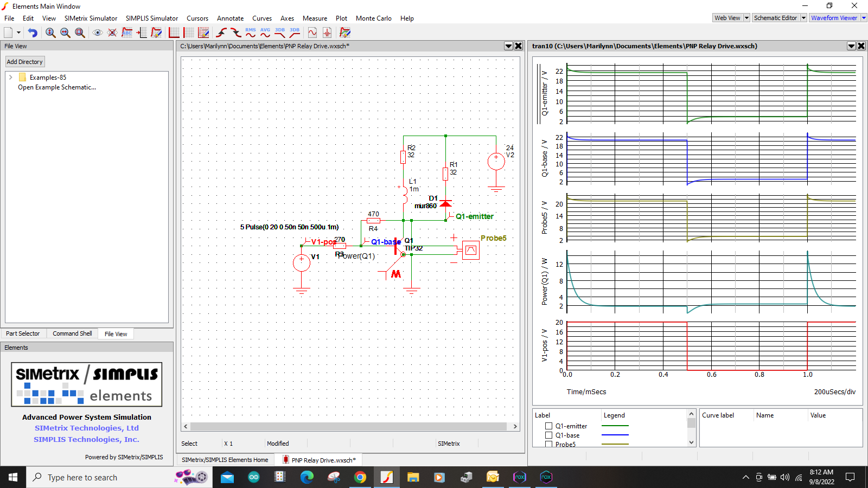
Task: Open the SIMPLIS Simulator menu
Action: [x=152, y=18]
